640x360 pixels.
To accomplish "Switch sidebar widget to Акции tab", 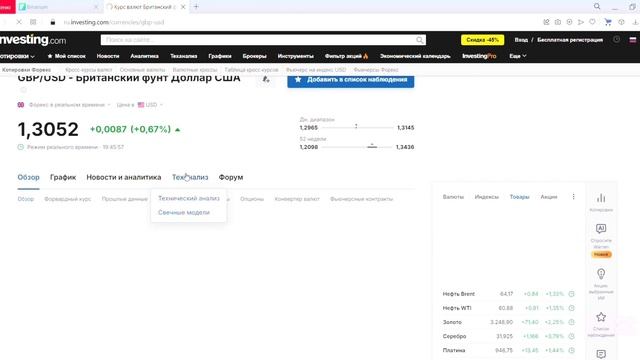I will 549,197.
